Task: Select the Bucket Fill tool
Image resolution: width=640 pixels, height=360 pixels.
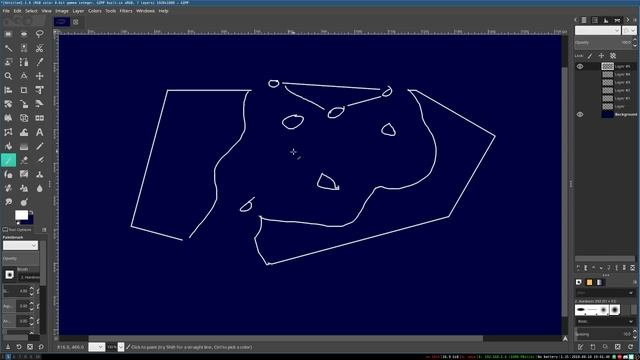Action: (8, 146)
